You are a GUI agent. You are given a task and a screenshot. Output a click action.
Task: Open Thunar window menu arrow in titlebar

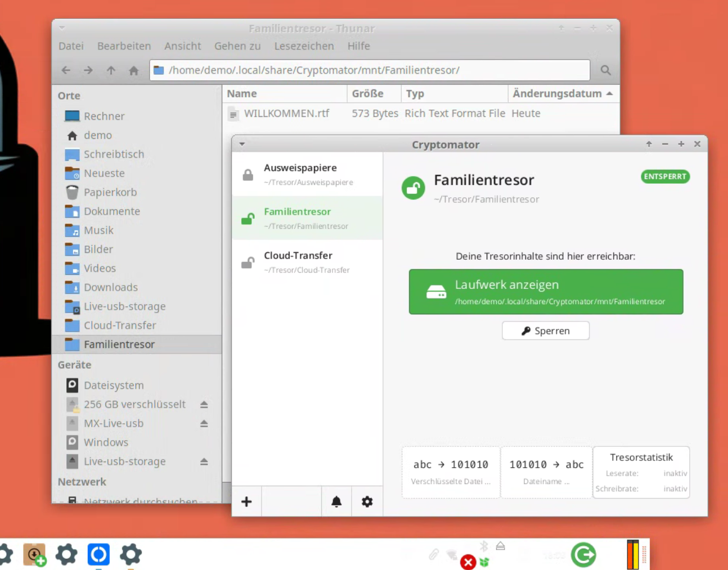[62, 28]
